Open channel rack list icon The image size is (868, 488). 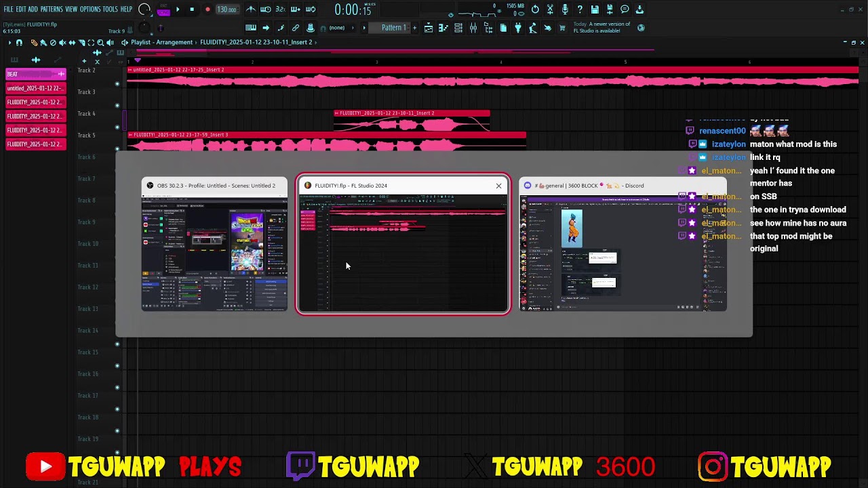tap(458, 28)
